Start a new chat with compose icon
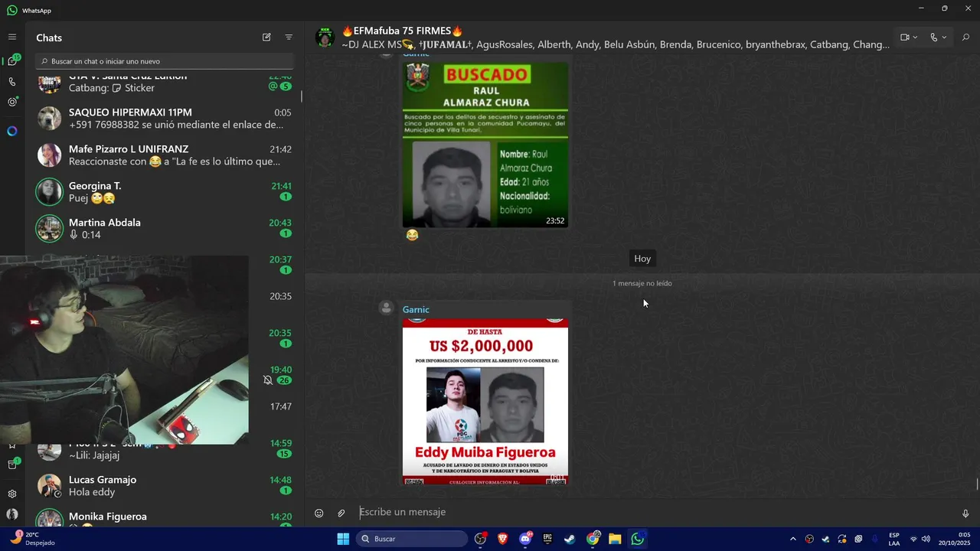The image size is (980, 551). click(266, 37)
